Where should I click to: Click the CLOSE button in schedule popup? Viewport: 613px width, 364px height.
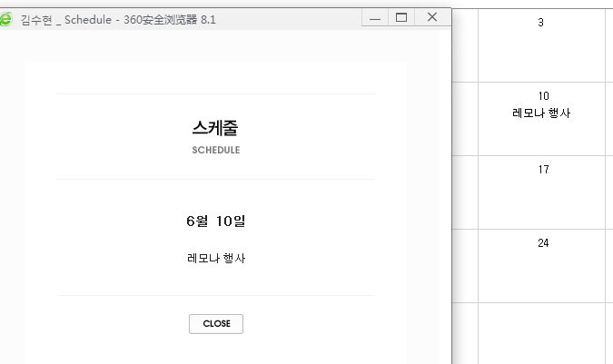pyautogui.click(x=216, y=324)
